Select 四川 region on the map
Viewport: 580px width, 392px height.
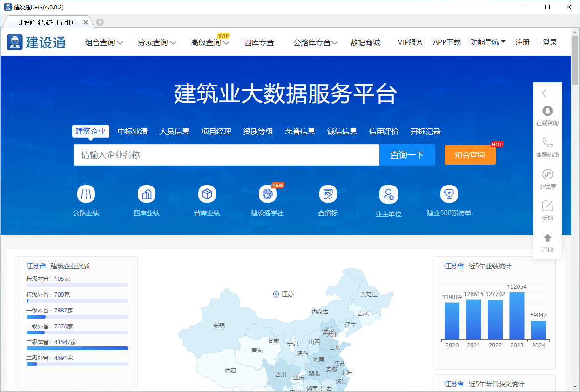(281, 374)
